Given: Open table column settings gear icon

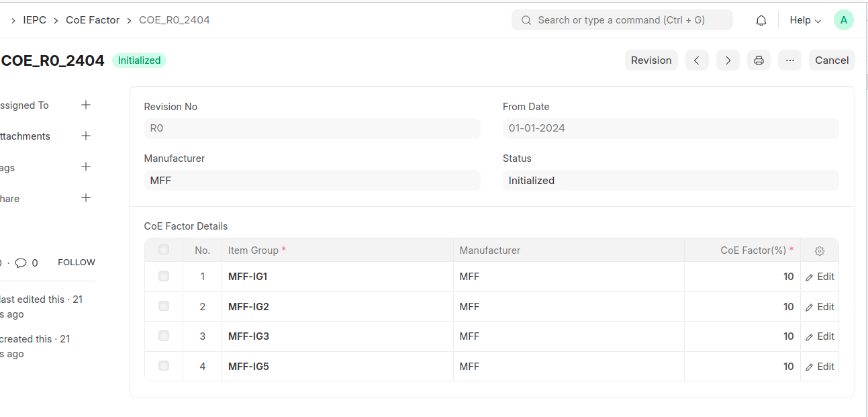Looking at the screenshot, I should point(819,250).
